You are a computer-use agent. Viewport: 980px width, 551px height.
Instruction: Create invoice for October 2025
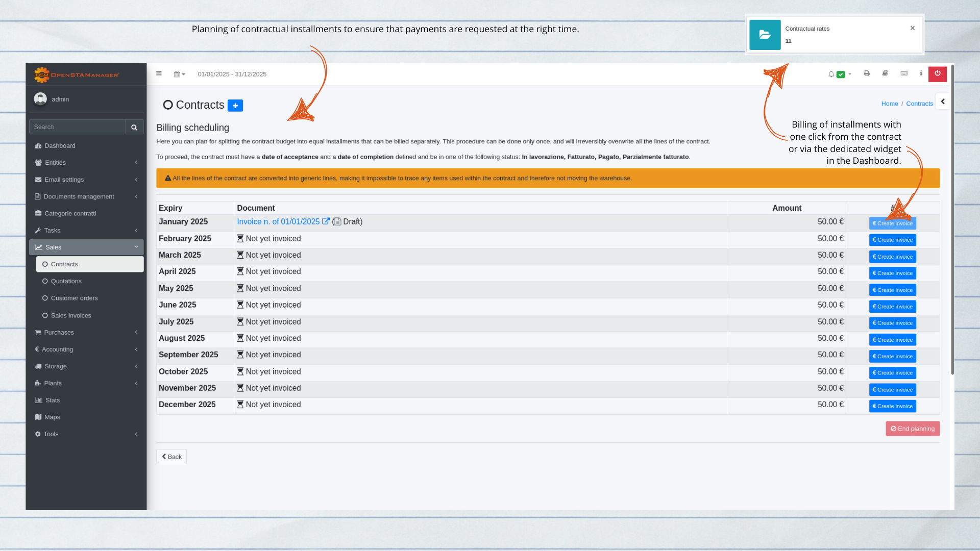892,373
